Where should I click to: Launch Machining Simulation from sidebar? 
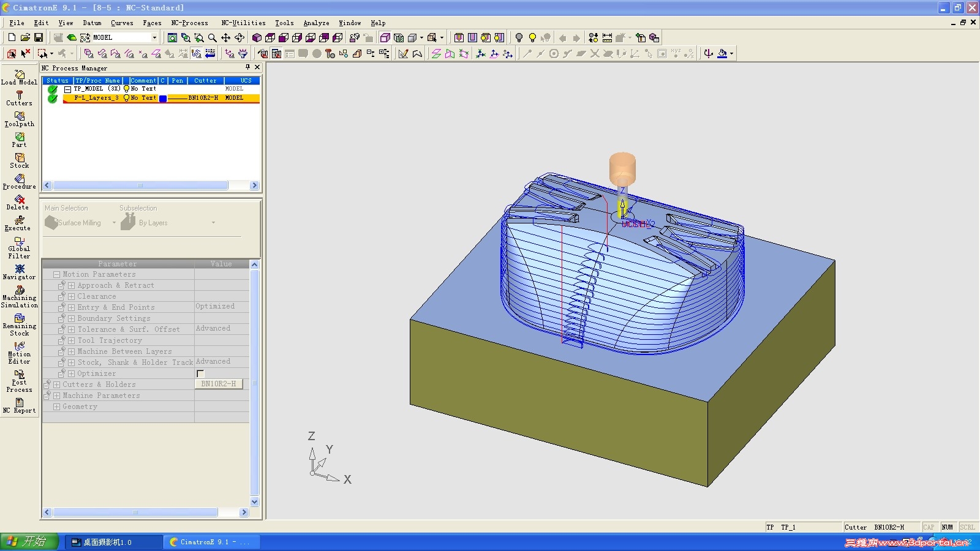point(19,296)
